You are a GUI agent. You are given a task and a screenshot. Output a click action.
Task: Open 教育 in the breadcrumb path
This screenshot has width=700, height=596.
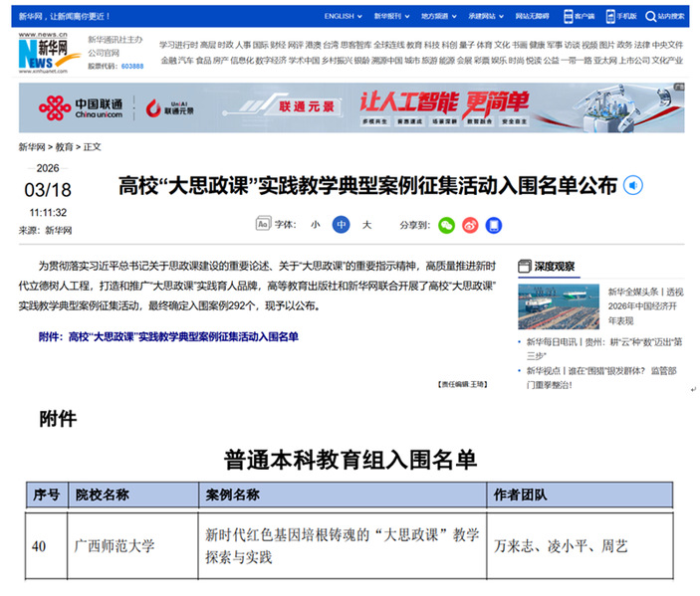(64, 146)
